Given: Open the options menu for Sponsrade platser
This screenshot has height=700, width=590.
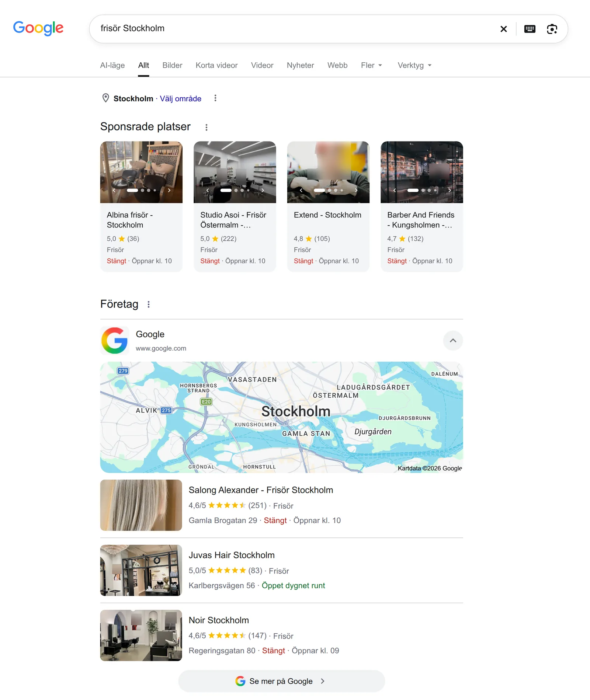Looking at the screenshot, I should click(x=206, y=127).
